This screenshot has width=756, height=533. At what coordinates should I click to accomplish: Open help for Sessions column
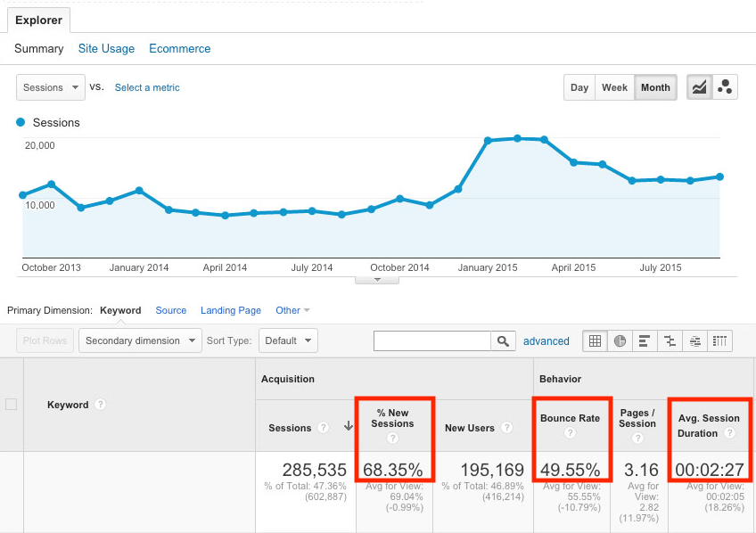click(x=324, y=428)
